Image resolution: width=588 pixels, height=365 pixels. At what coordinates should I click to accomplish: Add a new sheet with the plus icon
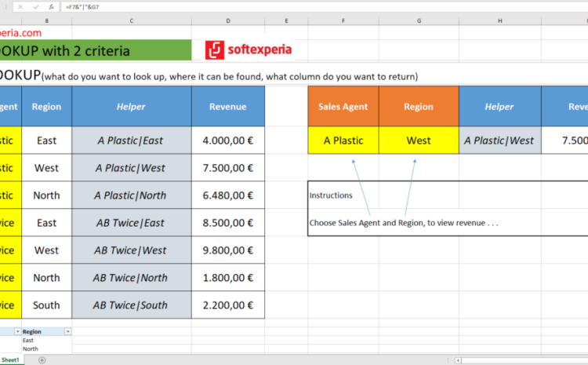42,360
